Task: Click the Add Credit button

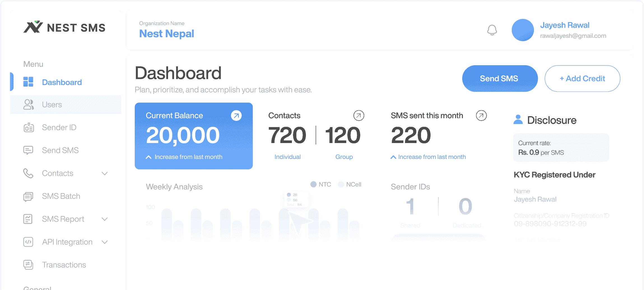Action: 582,78
